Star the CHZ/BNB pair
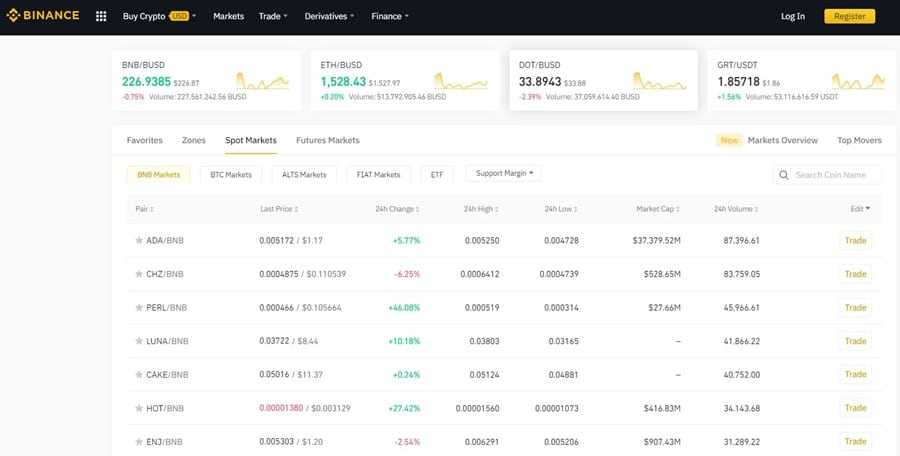The height and width of the screenshot is (456, 900). pyautogui.click(x=139, y=274)
